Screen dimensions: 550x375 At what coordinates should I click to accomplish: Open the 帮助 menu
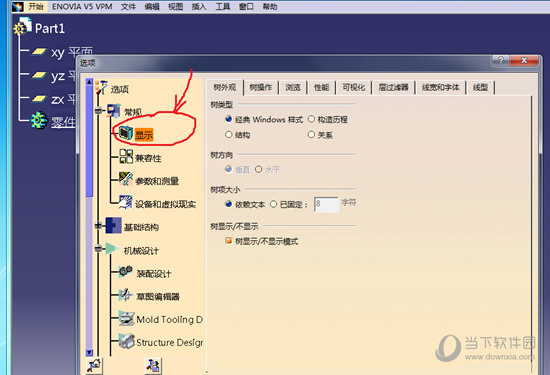pyautogui.click(x=270, y=7)
